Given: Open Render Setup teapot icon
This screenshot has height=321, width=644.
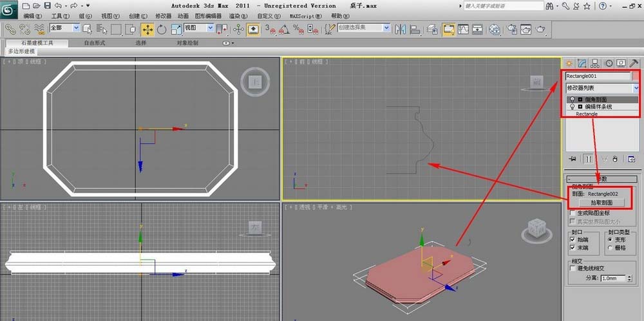Looking at the screenshot, I should click(x=512, y=29).
